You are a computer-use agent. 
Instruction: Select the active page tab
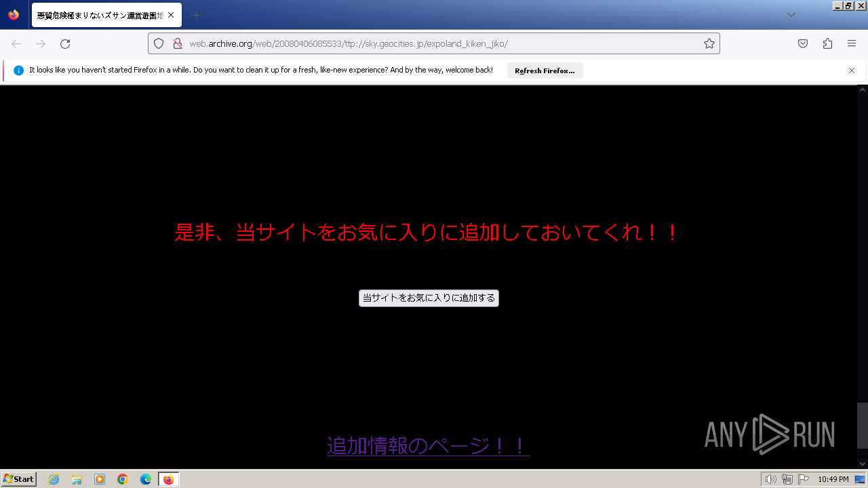coord(106,15)
